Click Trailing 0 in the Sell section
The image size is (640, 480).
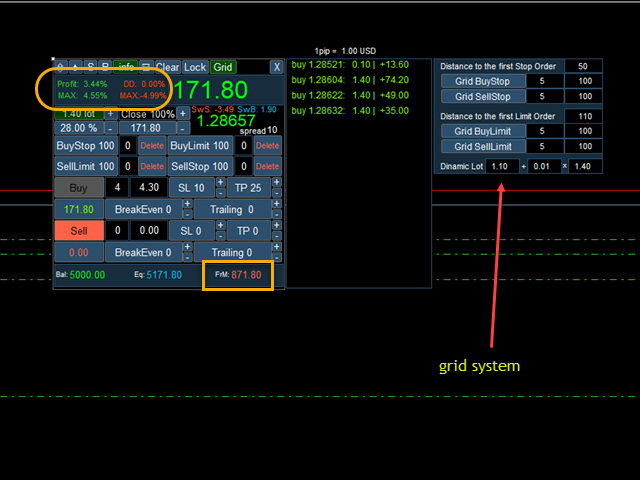(x=232, y=252)
